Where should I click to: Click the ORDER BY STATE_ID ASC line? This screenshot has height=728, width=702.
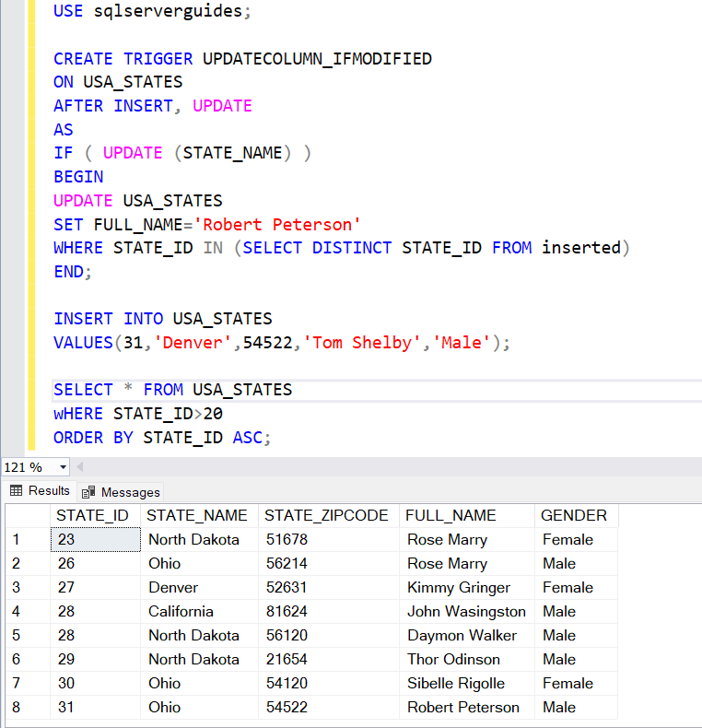[x=162, y=438]
